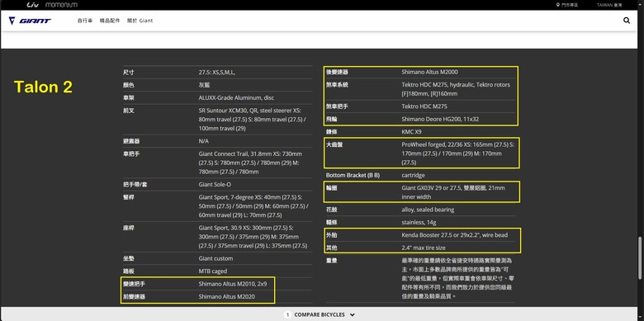Go to the Giant logo homepage
The width and height of the screenshot is (644, 321).
30,21
